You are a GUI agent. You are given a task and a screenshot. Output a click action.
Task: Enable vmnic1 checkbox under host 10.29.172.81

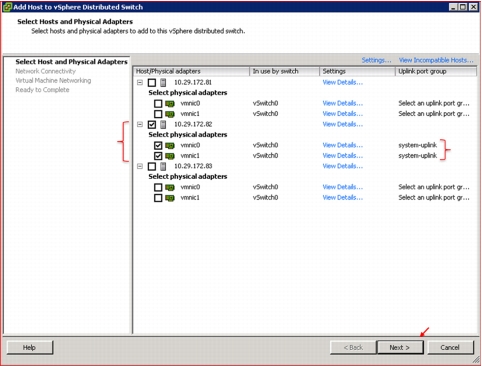point(158,114)
